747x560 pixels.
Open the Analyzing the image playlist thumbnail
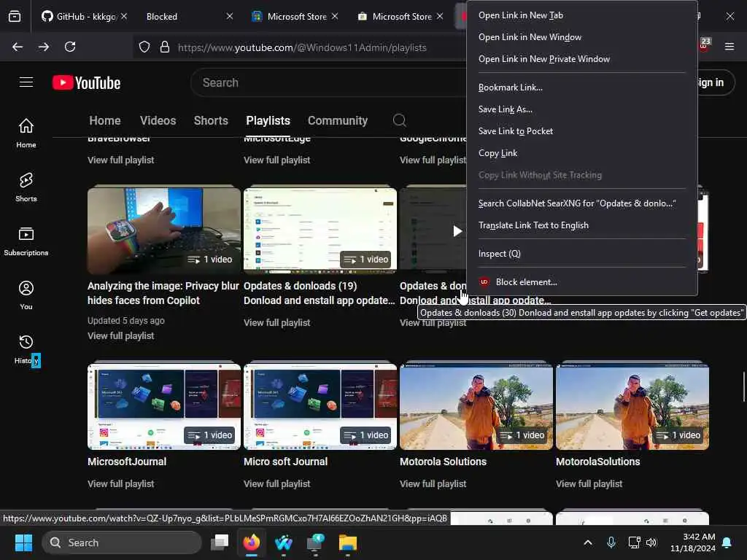(x=164, y=231)
